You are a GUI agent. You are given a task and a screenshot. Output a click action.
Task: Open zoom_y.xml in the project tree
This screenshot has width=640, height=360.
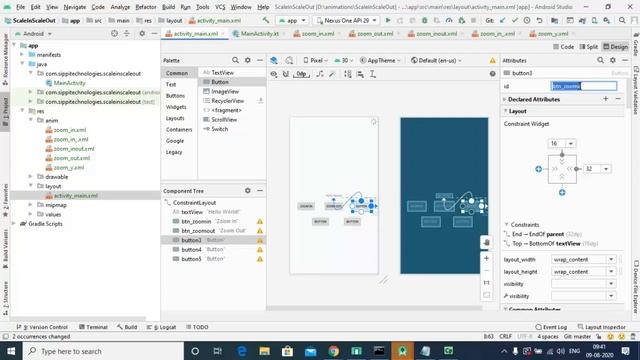tap(69, 167)
